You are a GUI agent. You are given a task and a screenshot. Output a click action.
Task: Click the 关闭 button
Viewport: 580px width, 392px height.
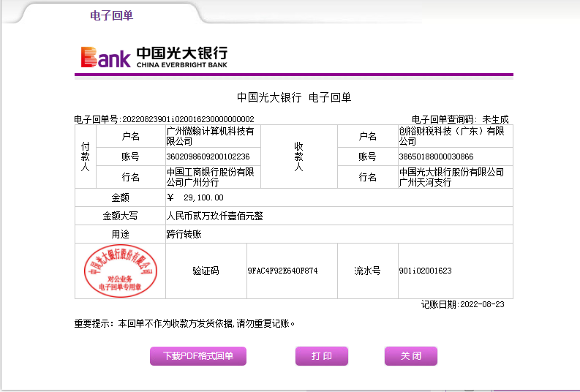coord(411,356)
